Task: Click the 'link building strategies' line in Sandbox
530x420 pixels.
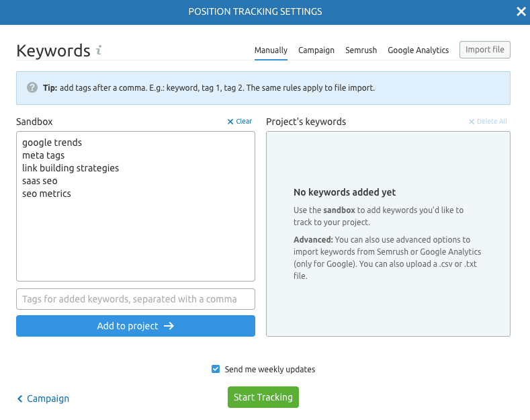Action: pyautogui.click(x=70, y=168)
